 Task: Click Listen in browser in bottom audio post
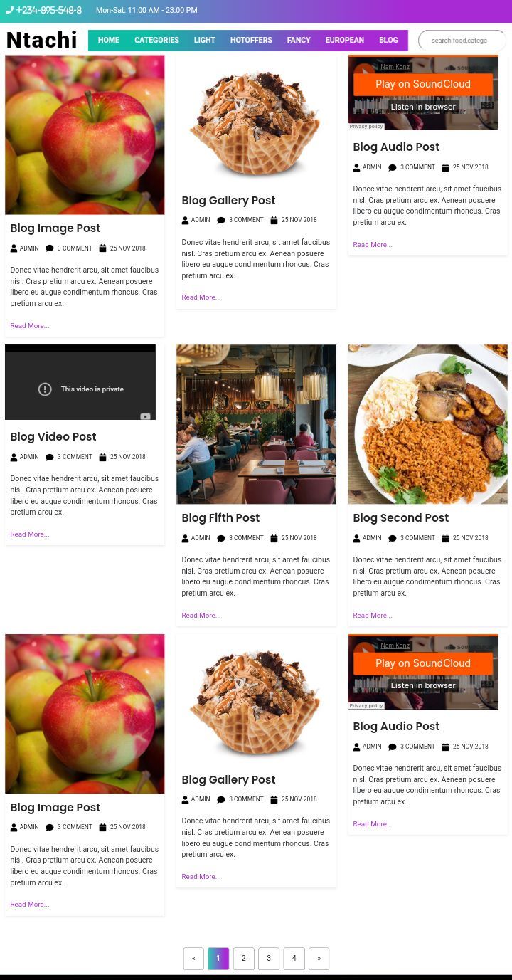pyautogui.click(x=423, y=685)
